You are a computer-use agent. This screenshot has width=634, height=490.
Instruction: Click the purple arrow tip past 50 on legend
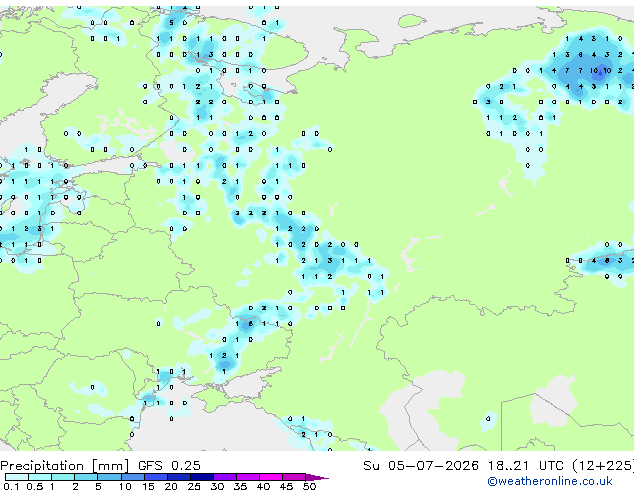tap(319, 477)
